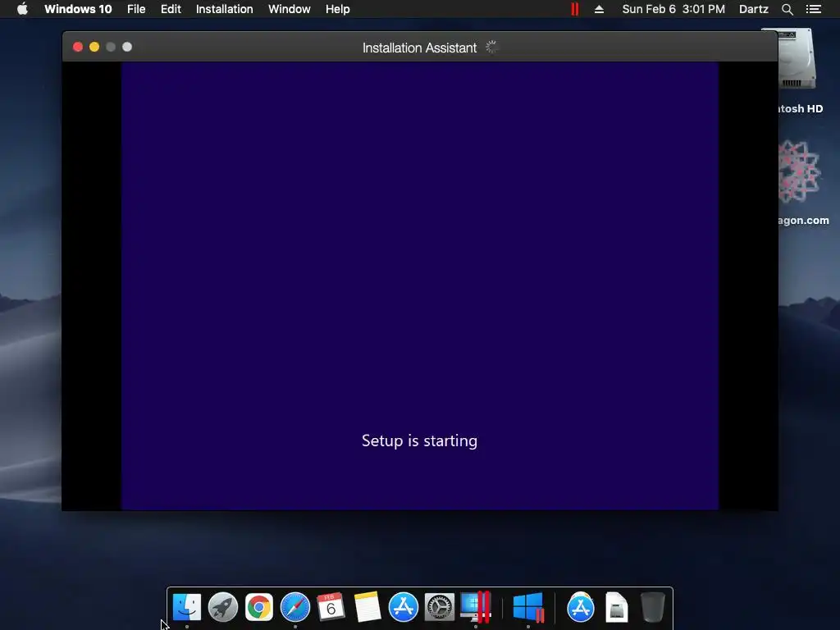The width and height of the screenshot is (840, 630).
Task: Open the App Store icon beside the Trash
Action: 581,607
